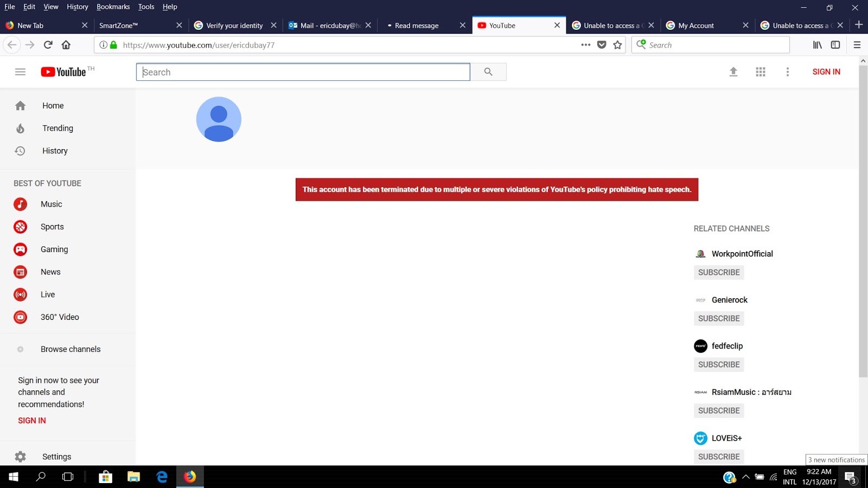Open page actions three-dot menu
Screen dimensions: 868x488
point(586,45)
